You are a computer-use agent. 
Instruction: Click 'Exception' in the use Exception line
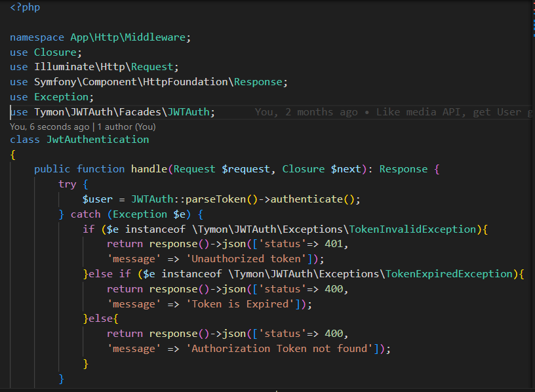click(x=62, y=97)
